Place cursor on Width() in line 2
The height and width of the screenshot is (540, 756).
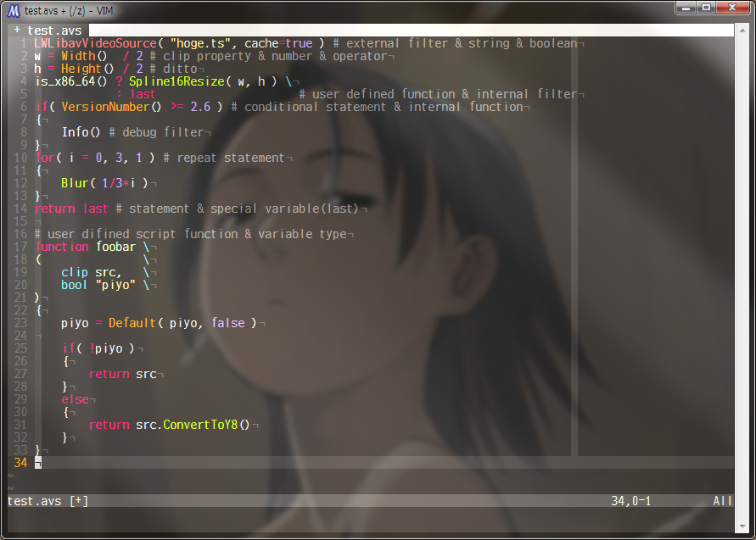pos(84,56)
